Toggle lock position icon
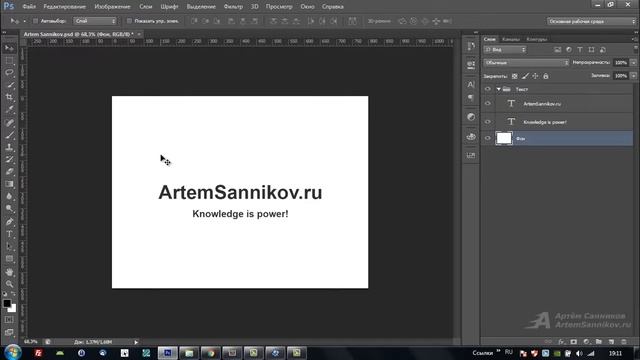 tap(535, 76)
